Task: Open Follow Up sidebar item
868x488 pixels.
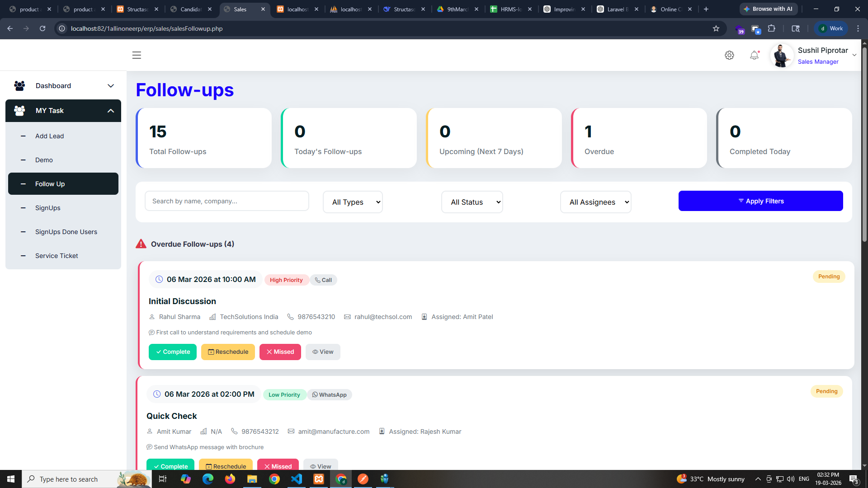Action: (x=63, y=184)
